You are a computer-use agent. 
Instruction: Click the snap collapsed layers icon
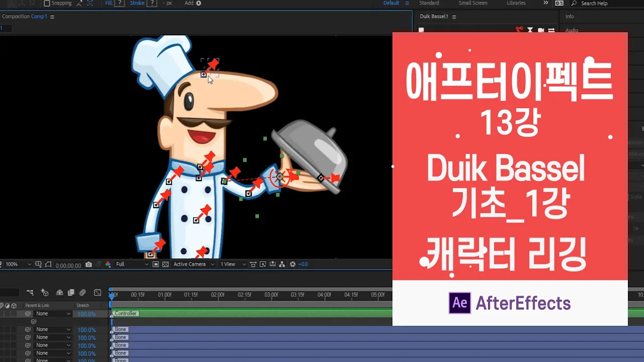(90, 3)
